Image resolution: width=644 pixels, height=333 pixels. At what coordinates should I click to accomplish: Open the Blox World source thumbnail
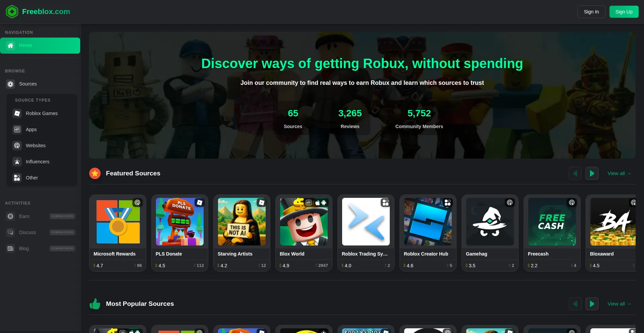304,222
